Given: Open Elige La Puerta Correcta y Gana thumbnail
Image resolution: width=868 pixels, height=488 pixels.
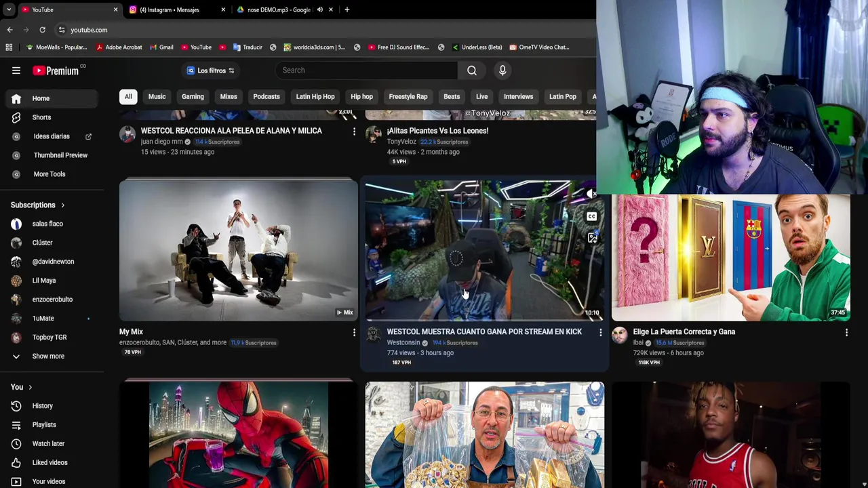Looking at the screenshot, I should [731, 258].
